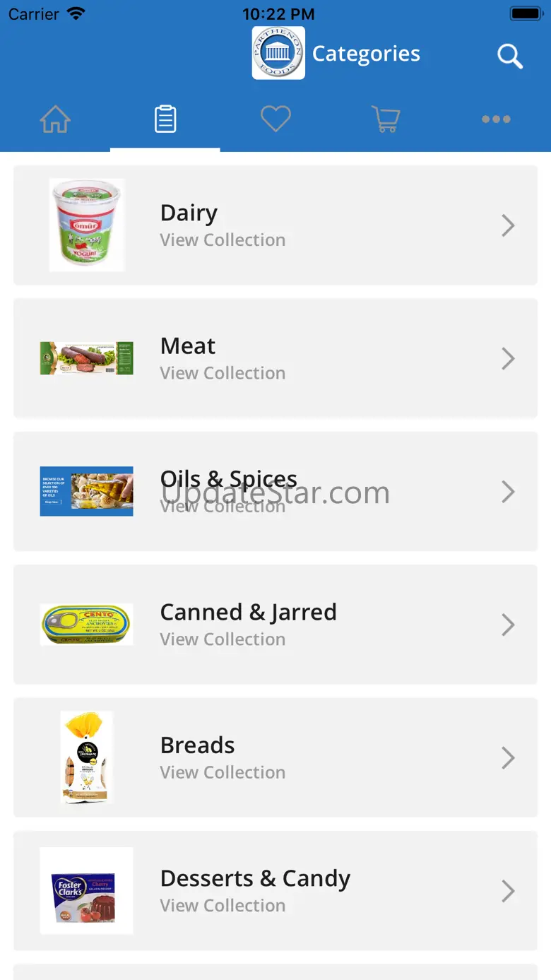Viewport: 551px width, 980px height.
Task: Tap the Meat sausage product image
Action: [x=87, y=358]
